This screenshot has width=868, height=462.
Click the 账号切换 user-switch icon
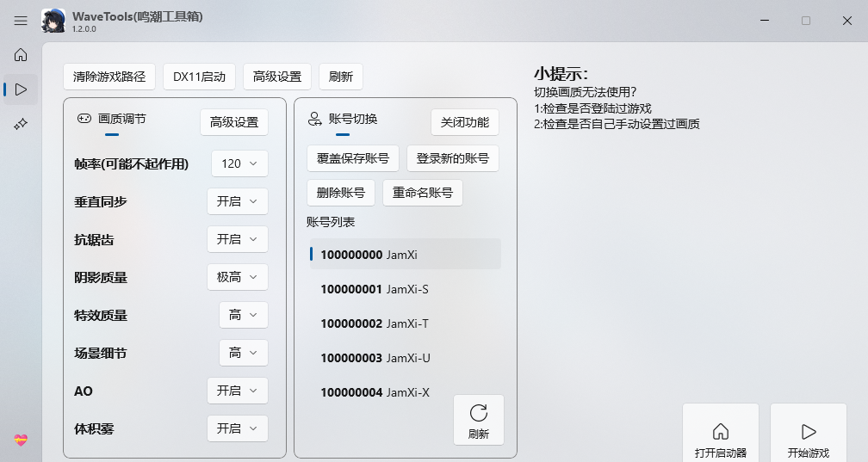point(315,119)
